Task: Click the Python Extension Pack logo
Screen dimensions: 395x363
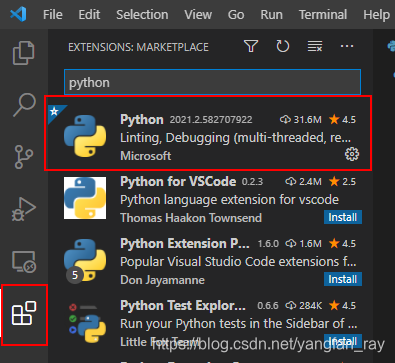Action: (85, 260)
